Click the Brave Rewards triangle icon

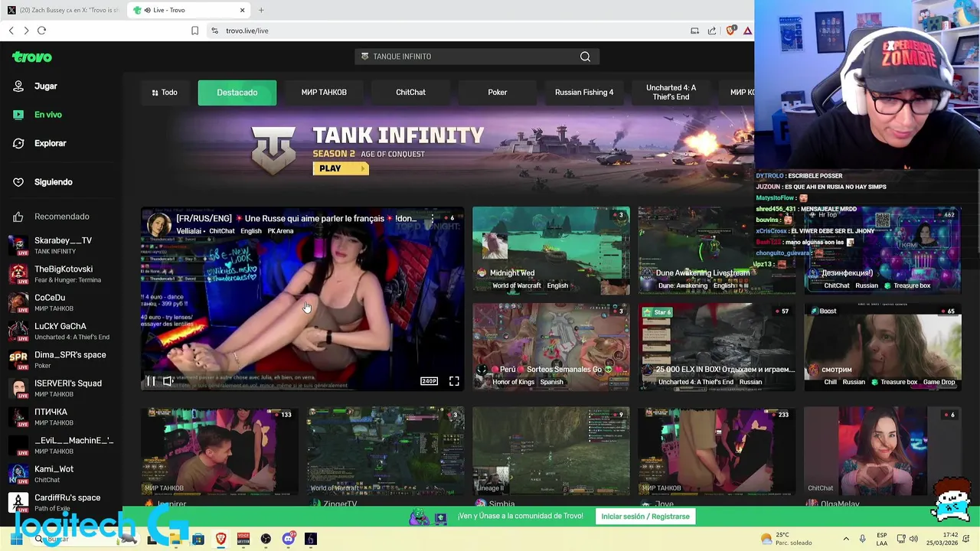point(747,31)
